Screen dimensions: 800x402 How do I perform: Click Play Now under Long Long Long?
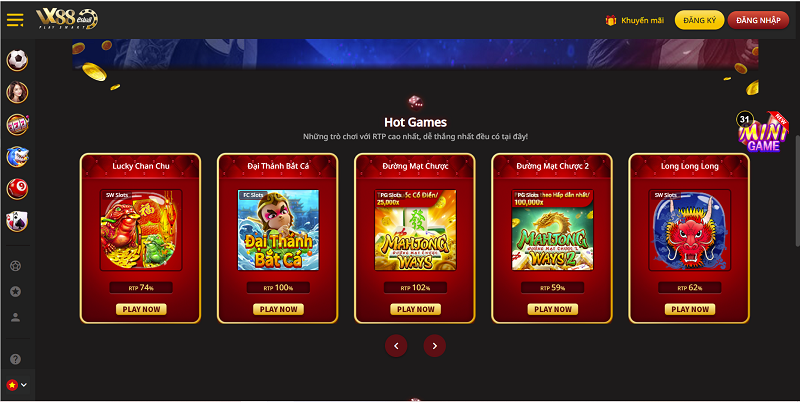[x=690, y=309]
